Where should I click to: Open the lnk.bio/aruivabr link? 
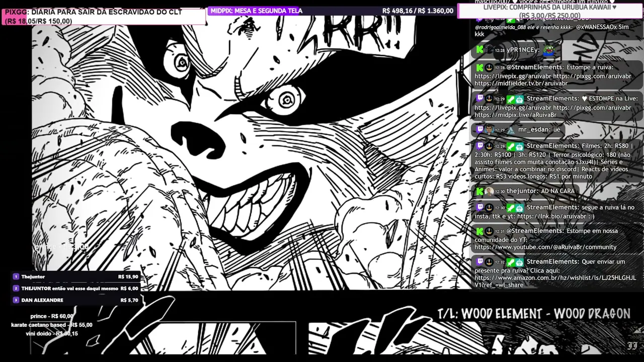pos(552,216)
